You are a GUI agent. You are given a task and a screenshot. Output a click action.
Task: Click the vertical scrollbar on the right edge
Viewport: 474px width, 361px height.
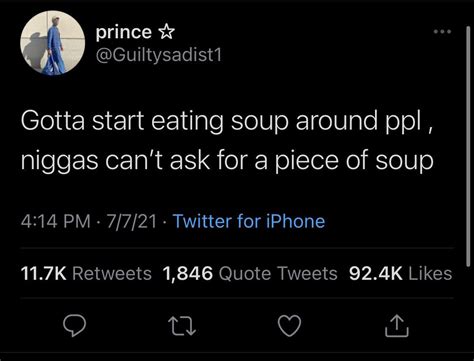point(468,146)
